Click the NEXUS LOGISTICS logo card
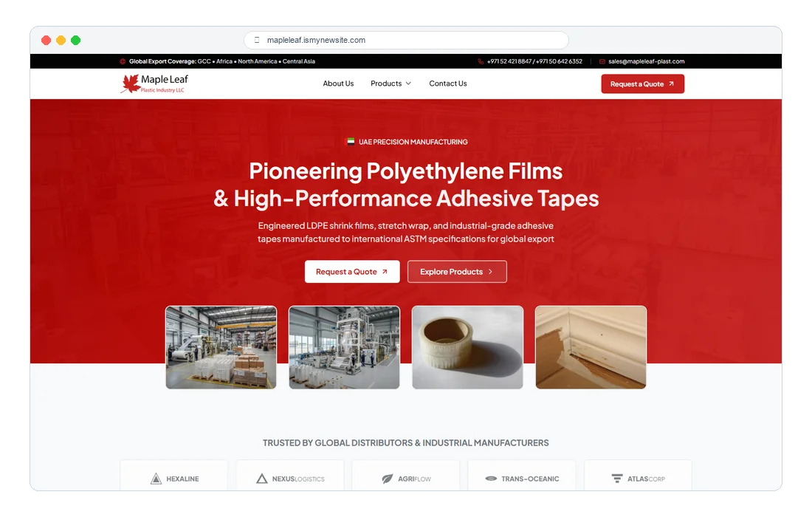 (x=290, y=476)
